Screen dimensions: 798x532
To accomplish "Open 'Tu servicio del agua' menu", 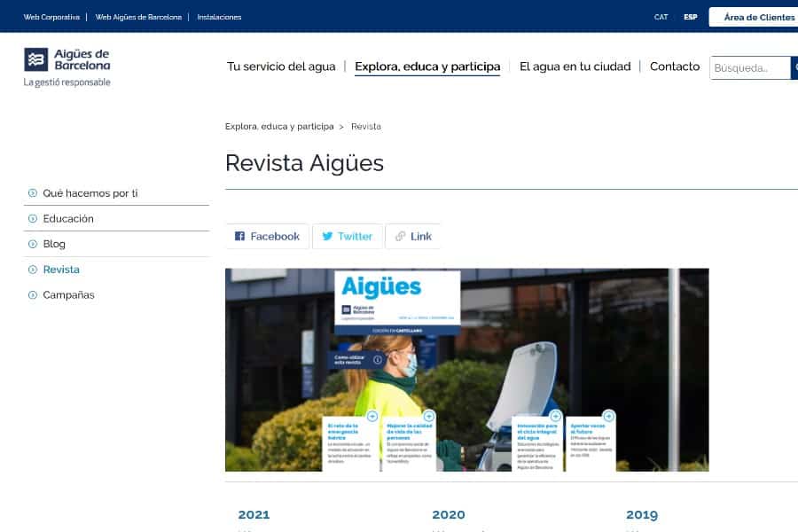I will [281, 66].
